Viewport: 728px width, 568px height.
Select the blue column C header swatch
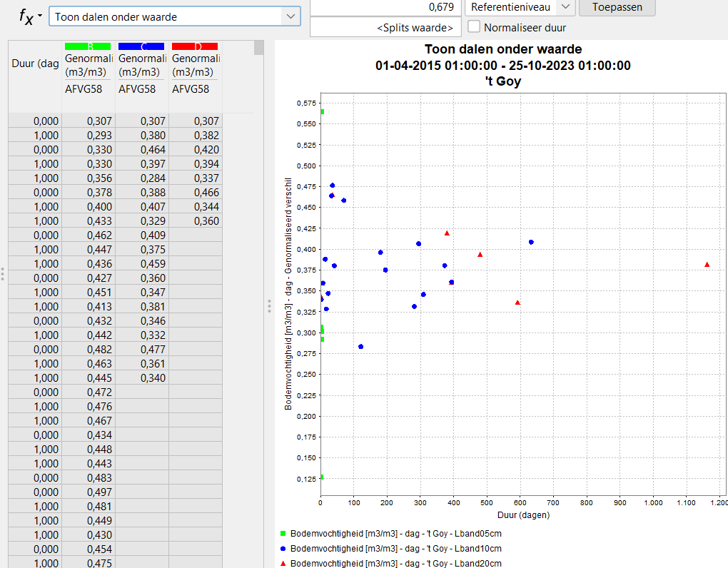[141, 46]
